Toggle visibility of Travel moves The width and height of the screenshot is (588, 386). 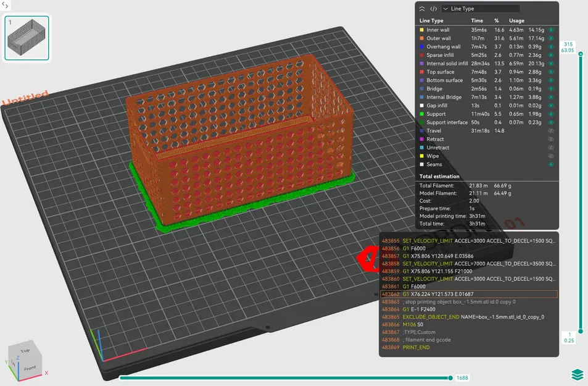click(552, 130)
